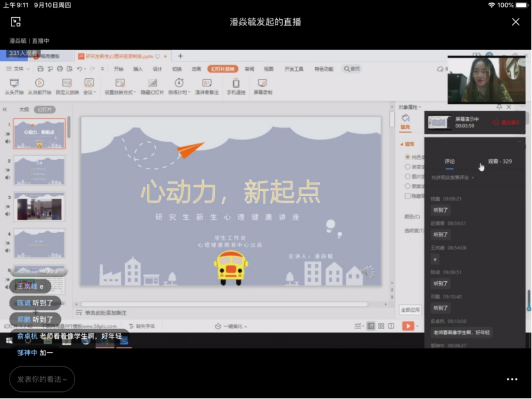
Task: Select the 图片填充 picture fill radio button
Action: (407, 176)
